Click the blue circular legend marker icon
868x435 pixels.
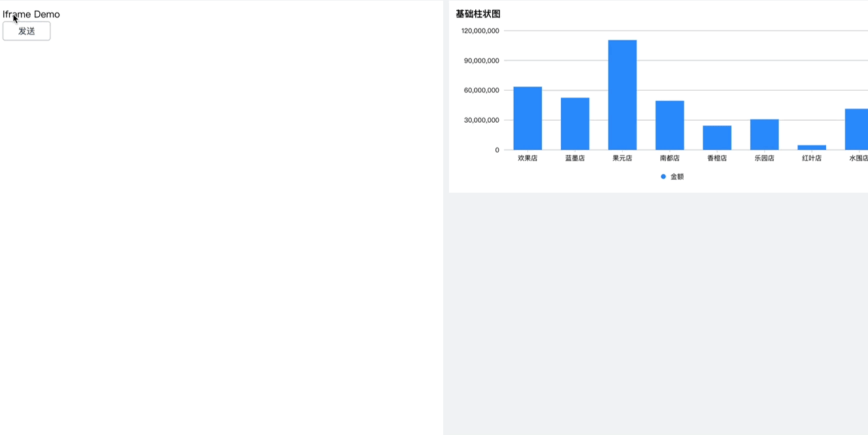[x=663, y=176]
